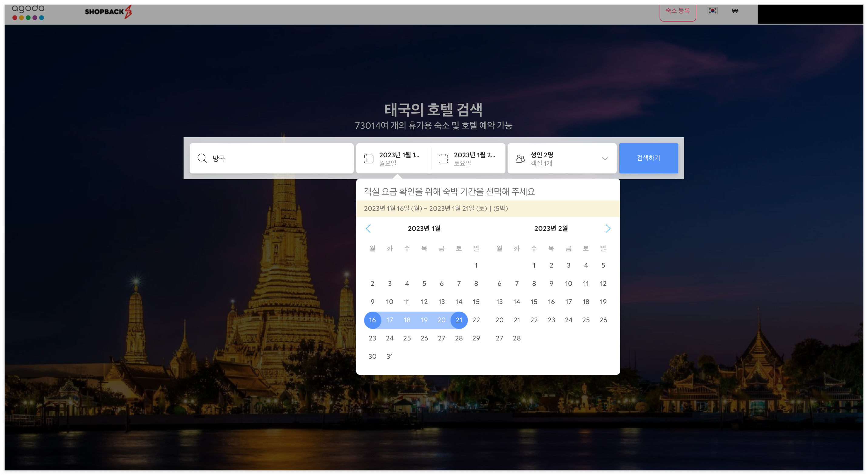Select January 16 as check-in
Viewport: 868px width, 475px height.
click(372, 320)
